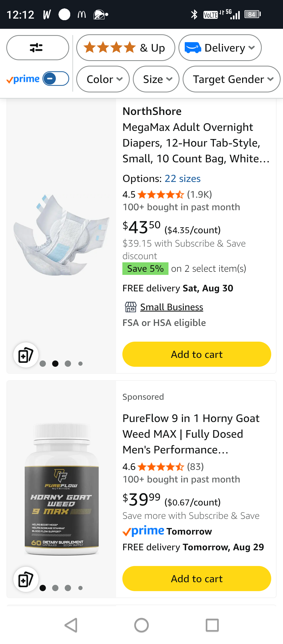283x644 pixels.
Task: Tap the view-similar icon on diaper image
Action: [x=26, y=355]
